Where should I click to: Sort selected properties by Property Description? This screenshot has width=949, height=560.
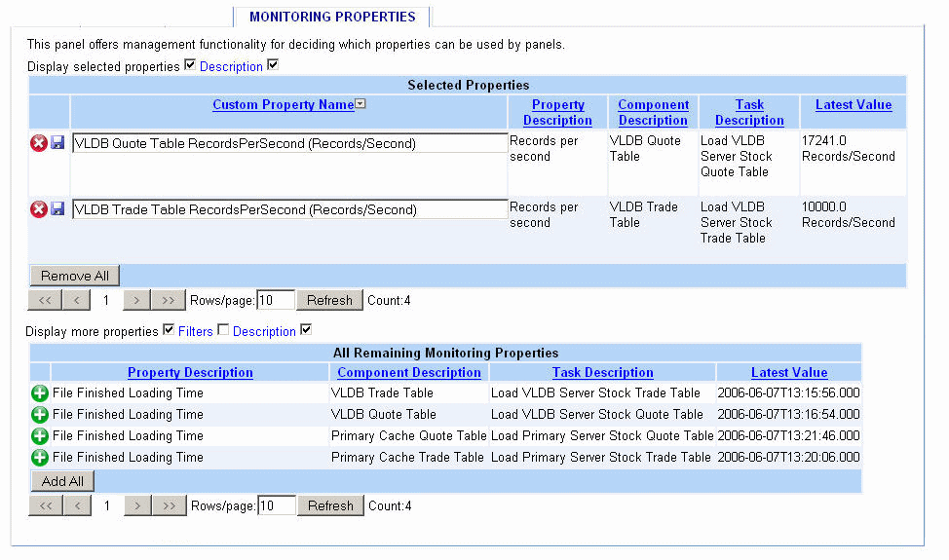point(557,112)
